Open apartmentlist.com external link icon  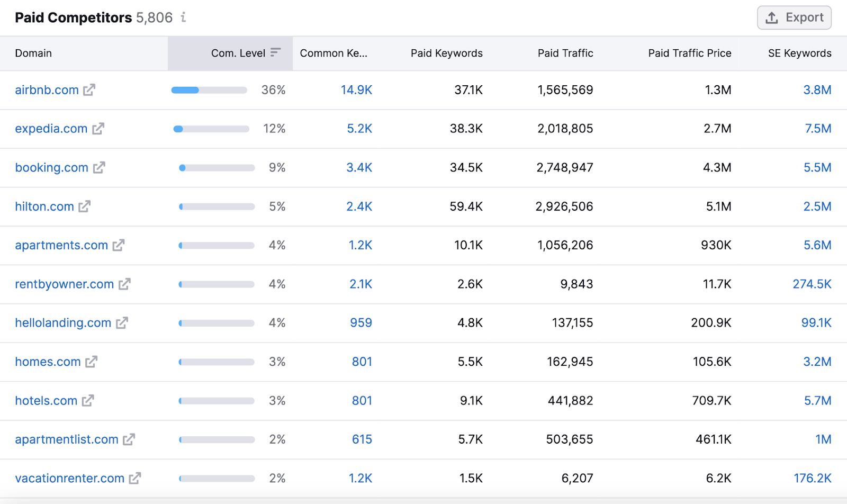129,439
